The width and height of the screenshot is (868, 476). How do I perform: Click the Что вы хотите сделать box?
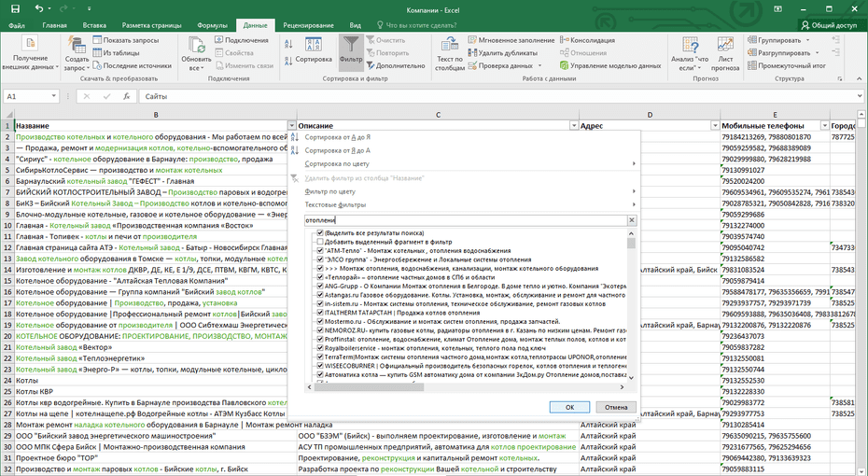click(x=416, y=25)
